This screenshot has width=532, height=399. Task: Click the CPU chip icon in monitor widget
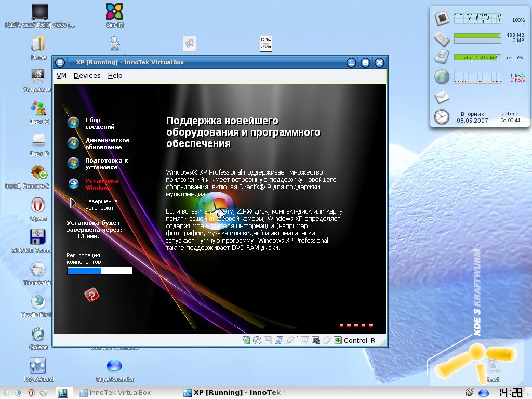coord(442,18)
